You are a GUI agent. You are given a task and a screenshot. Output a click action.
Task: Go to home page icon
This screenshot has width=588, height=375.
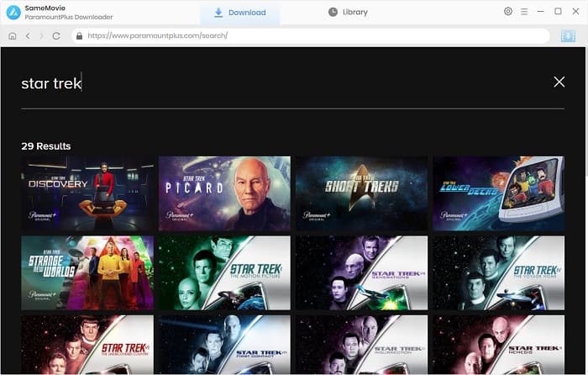[13, 36]
